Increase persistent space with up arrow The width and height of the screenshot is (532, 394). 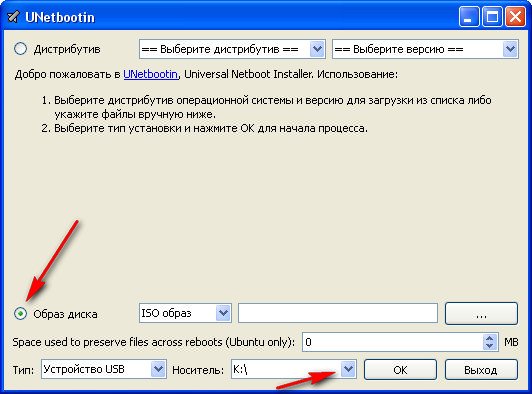point(490,338)
